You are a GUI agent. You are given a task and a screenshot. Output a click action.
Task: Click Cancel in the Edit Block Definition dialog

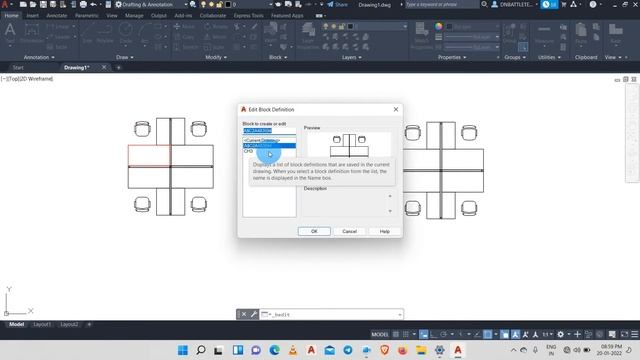[x=349, y=231]
